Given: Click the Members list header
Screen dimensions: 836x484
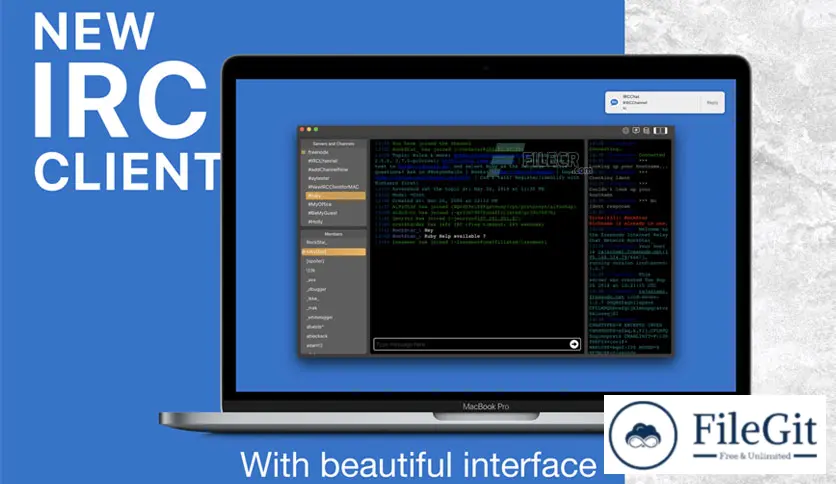Looking at the screenshot, I should [333, 234].
